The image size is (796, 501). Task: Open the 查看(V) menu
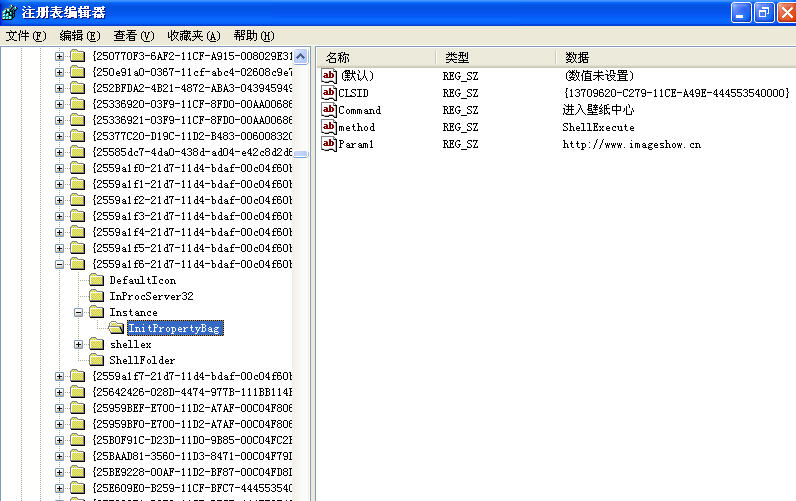tap(134, 36)
